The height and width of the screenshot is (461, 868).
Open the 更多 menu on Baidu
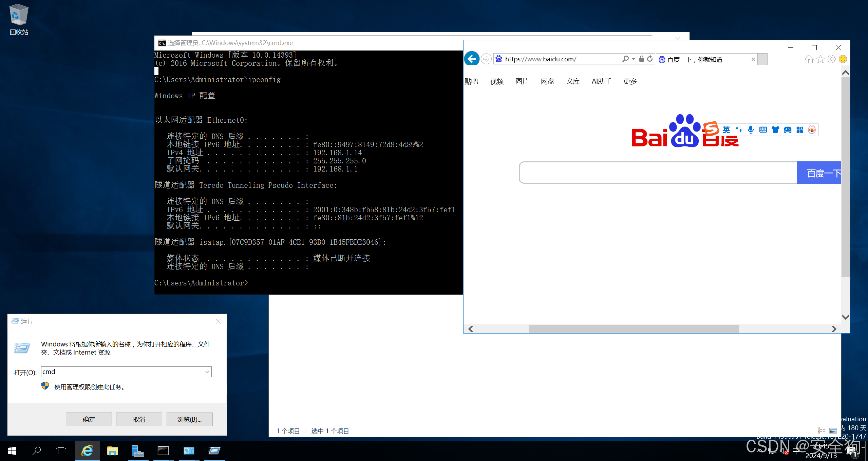[630, 81]
